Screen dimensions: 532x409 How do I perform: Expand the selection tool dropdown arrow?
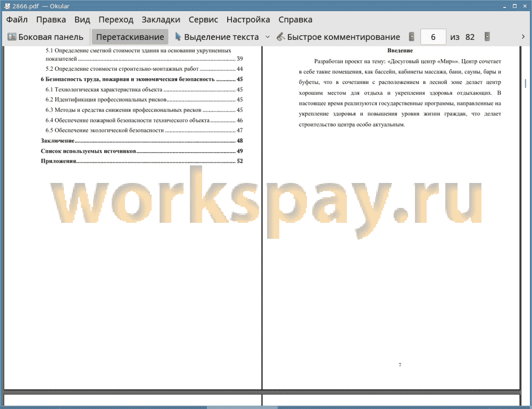coord(268,37)
